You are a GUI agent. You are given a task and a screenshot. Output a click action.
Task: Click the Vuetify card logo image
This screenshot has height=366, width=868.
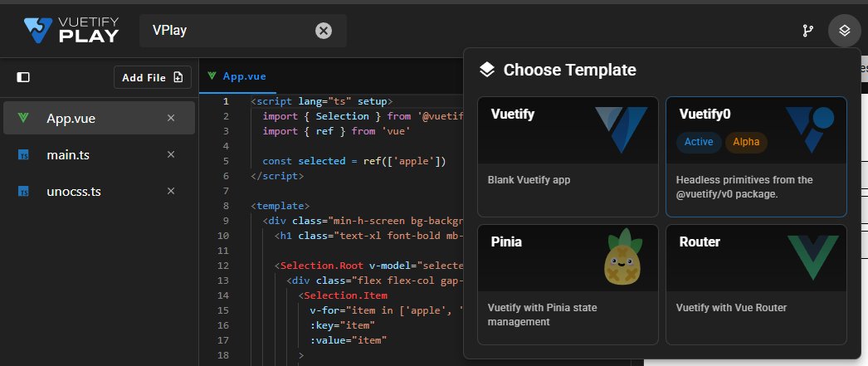click(x=621, y=129)
